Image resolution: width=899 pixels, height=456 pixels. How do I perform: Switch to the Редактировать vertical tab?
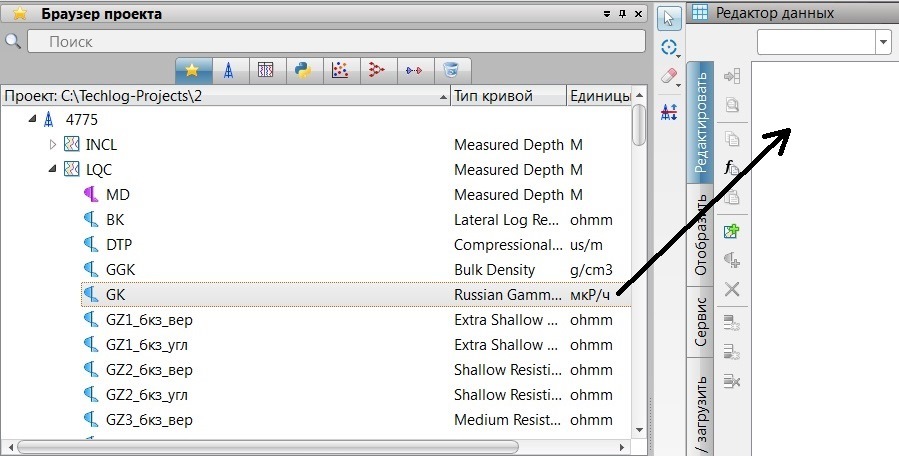click(x=700, y=122)
